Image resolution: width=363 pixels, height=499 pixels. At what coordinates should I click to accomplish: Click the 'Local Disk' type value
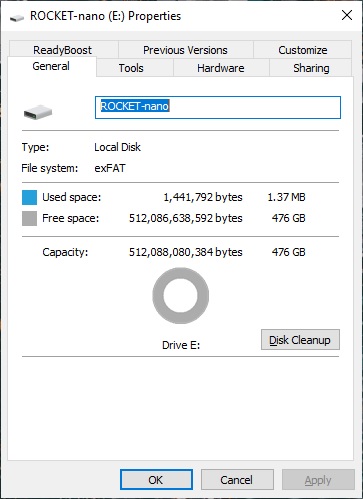tap(117, 147)
